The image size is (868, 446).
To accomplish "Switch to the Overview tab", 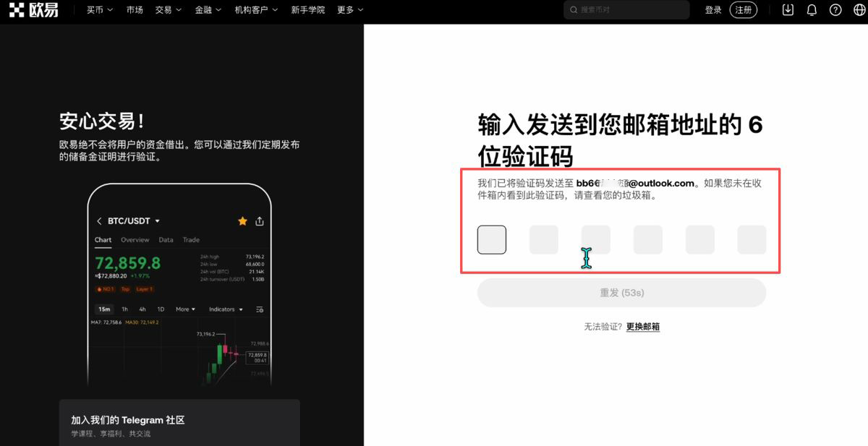I will tap(134, 239).
